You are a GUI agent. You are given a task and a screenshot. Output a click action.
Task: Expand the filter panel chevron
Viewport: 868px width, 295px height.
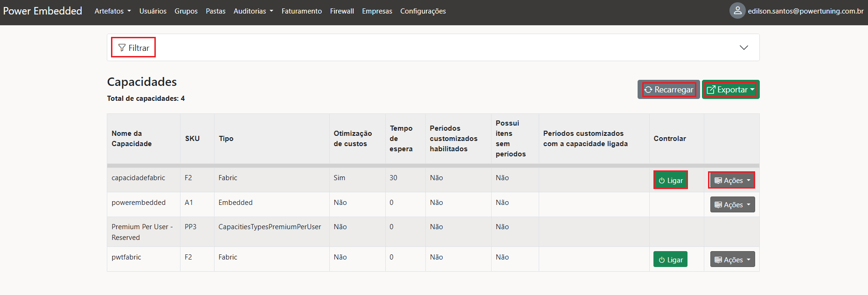pos(743,48)
